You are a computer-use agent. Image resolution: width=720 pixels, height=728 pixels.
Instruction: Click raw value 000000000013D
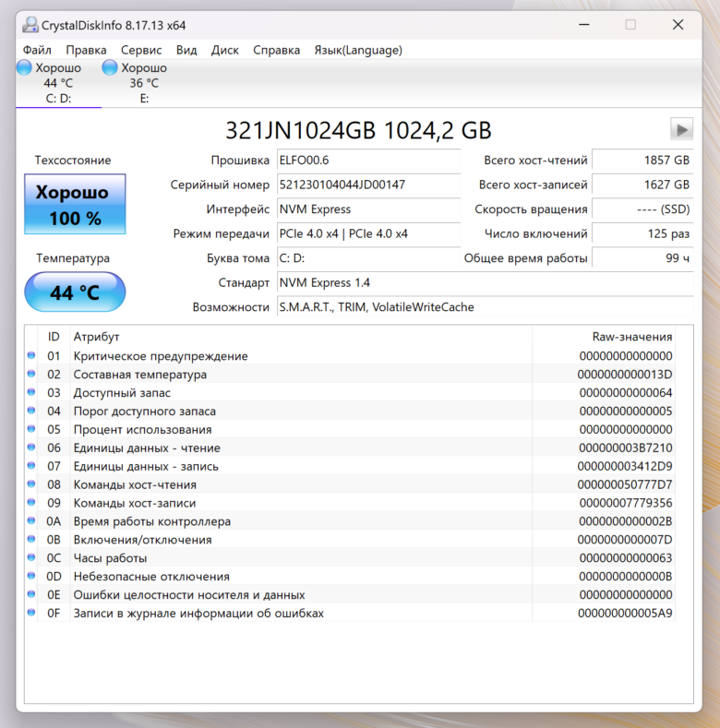(625, 375)
